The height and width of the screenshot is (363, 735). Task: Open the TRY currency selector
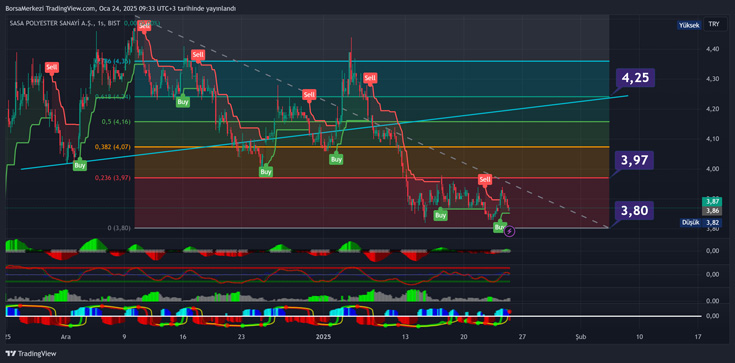(714, 24)
